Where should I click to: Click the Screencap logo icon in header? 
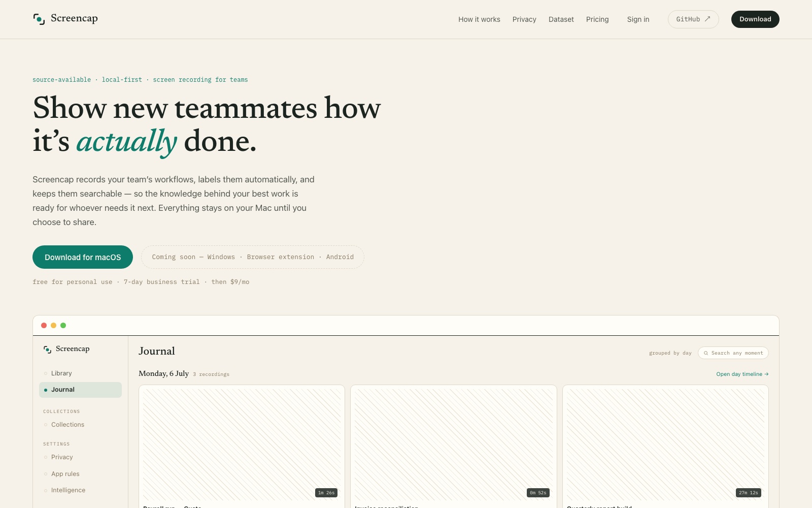coord(39,19)
